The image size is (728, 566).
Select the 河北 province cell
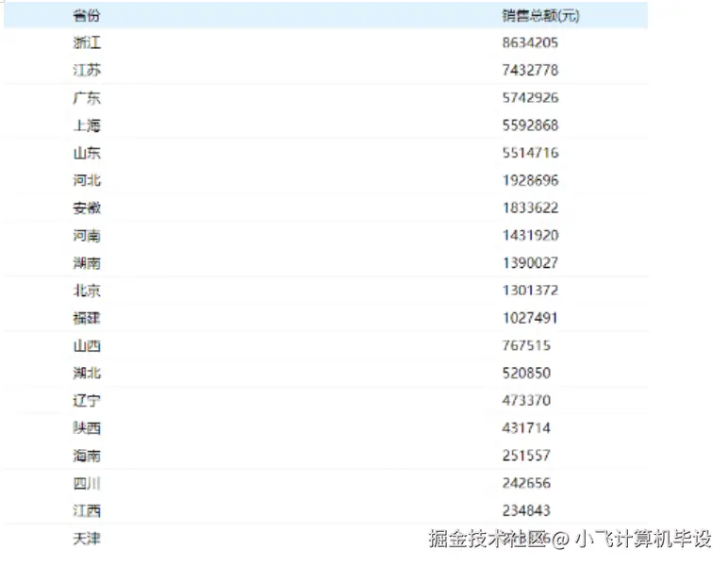(x=87, y=180)
